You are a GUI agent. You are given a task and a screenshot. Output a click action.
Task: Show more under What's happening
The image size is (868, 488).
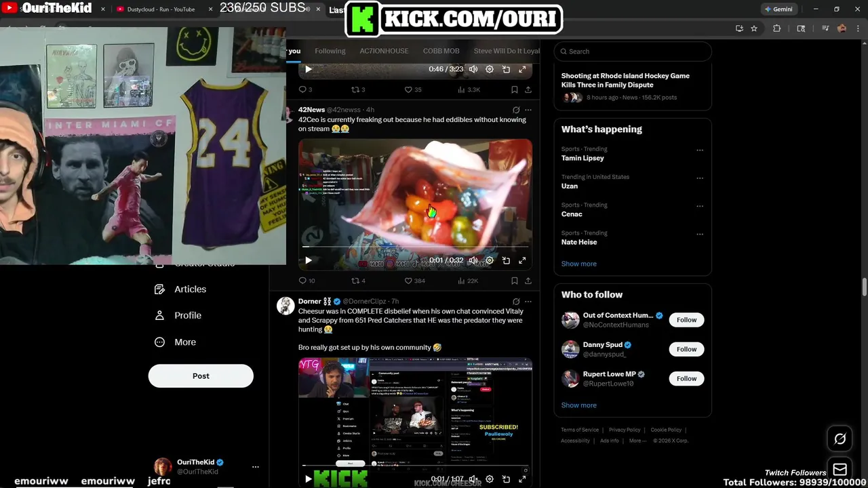[x=579, y=264]
